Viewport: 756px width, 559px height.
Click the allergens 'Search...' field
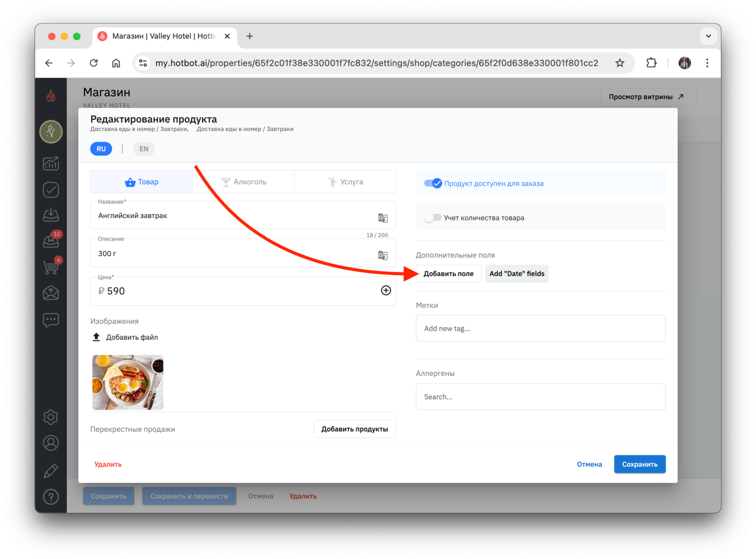pyautogui.click(x=540, y=397)
